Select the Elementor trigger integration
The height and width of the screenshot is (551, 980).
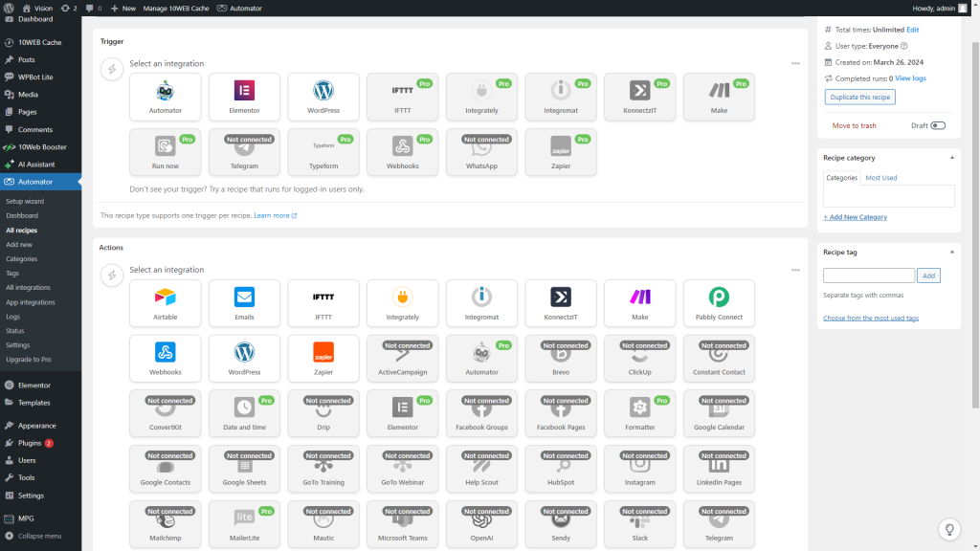pos(244,97)
